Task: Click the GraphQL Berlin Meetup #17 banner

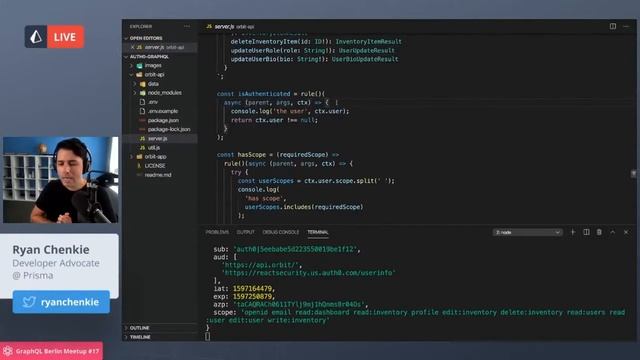Action: [x=51, y=351]
